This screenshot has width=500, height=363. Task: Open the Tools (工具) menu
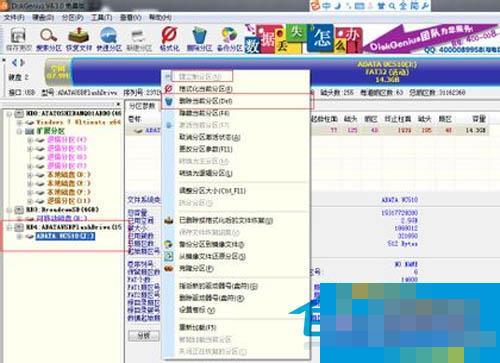pyautogui.click(x=102, y=17)
